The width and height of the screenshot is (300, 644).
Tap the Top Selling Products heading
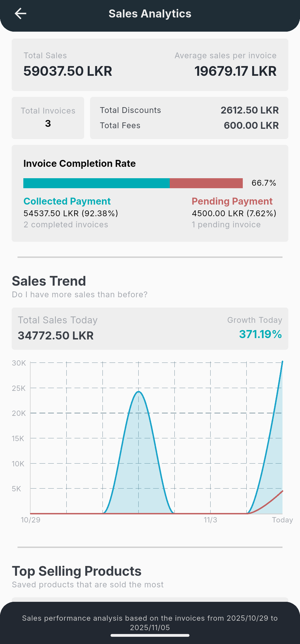[76, 571]
